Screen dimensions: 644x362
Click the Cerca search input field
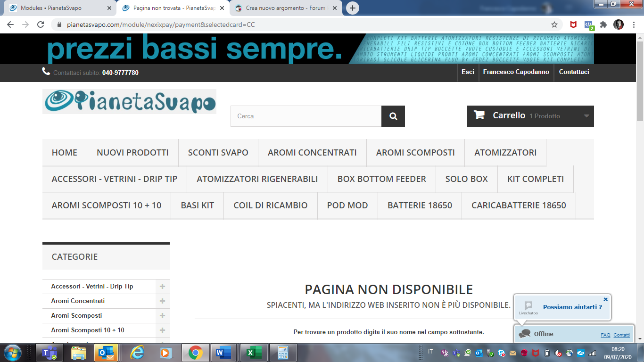(306, 116)
